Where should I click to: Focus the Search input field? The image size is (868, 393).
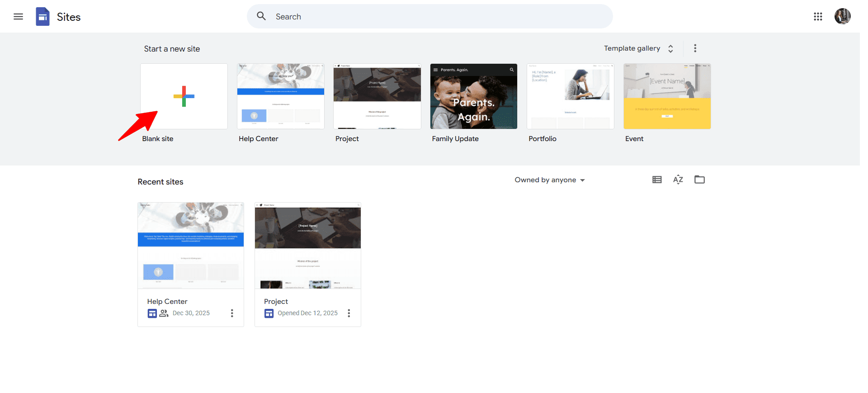429,16
